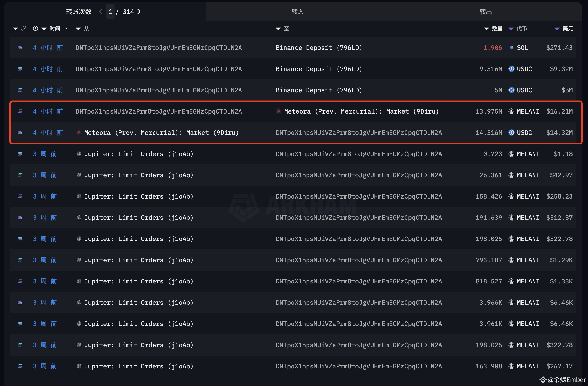Switch to the 转入 inflow tab
Screen dimensions: 588x386
[298, 12]
